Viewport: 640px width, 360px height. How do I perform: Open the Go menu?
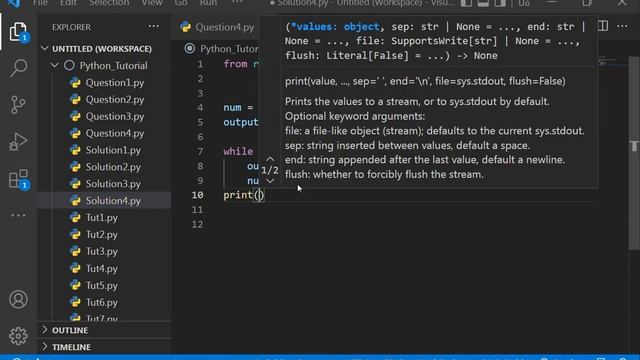[180, 3]
